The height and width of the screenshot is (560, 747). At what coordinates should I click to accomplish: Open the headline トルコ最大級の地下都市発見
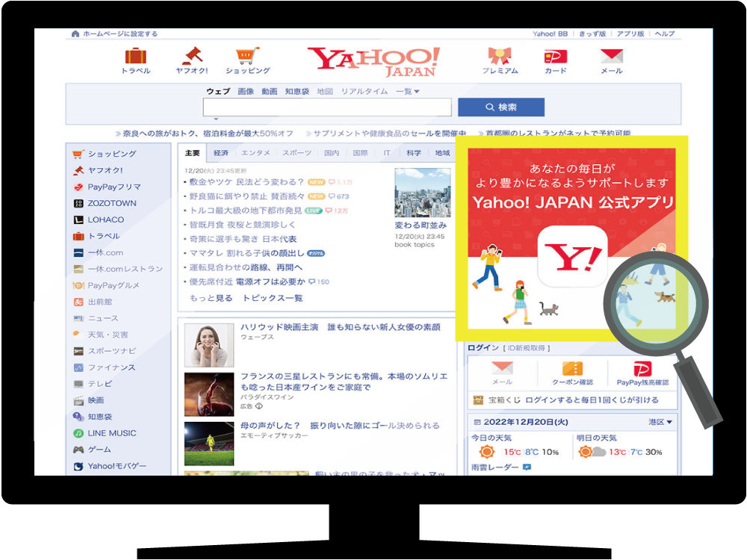pos(245,211)
